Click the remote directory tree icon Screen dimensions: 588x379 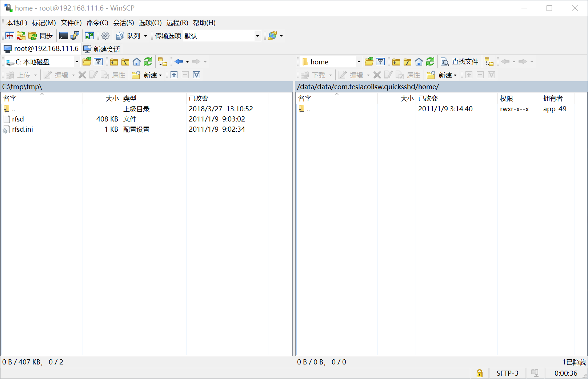pos(489,62)
